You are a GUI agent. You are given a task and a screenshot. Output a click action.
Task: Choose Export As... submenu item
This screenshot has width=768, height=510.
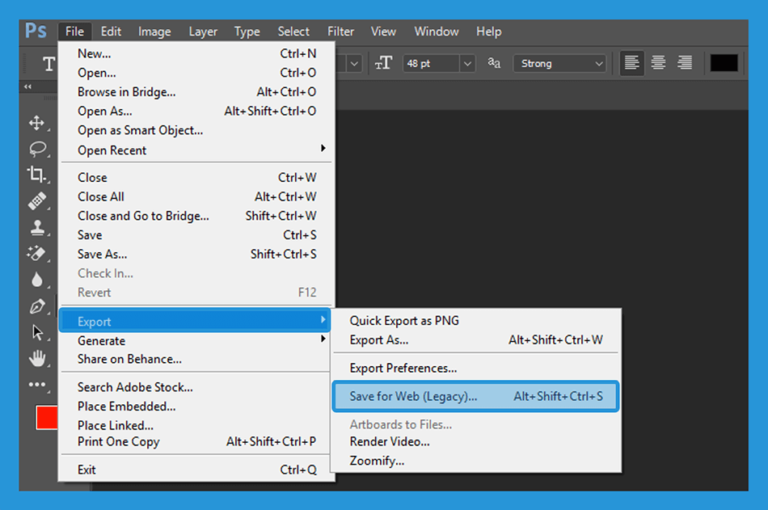pos(476,340)
